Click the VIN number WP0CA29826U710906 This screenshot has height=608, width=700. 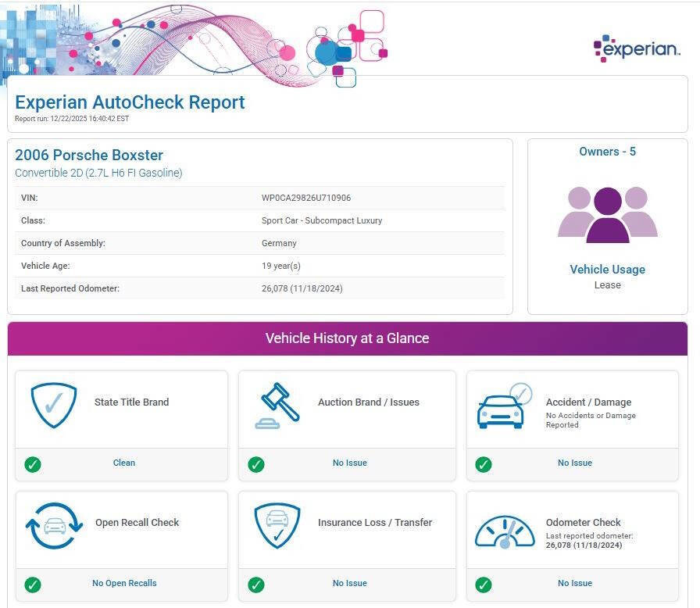pyautogui.click(x=305, y=198)
